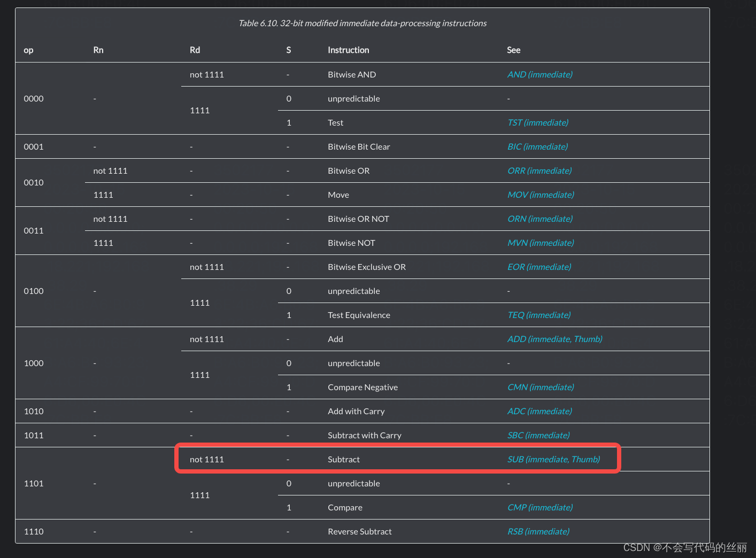Open the RSB (immediate) link
Screen dimensions: 756x558
pos(538,532)
